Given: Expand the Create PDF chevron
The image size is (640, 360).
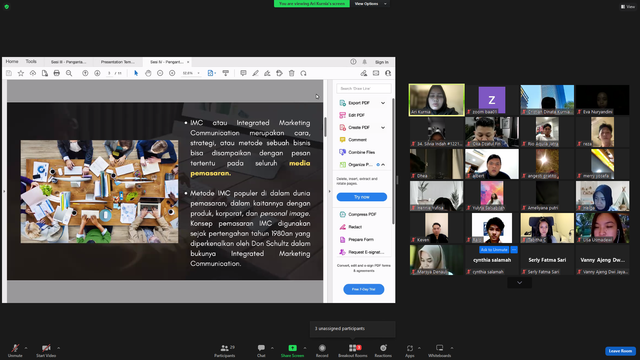Looking at the screenshot, I should click(383, 127).
